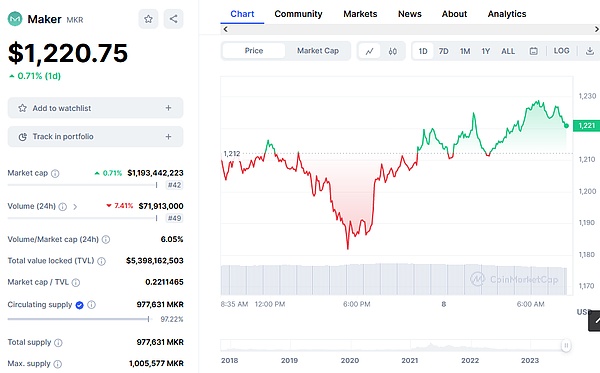
Task: Click the timeline range slider handle
Action: 566,346
